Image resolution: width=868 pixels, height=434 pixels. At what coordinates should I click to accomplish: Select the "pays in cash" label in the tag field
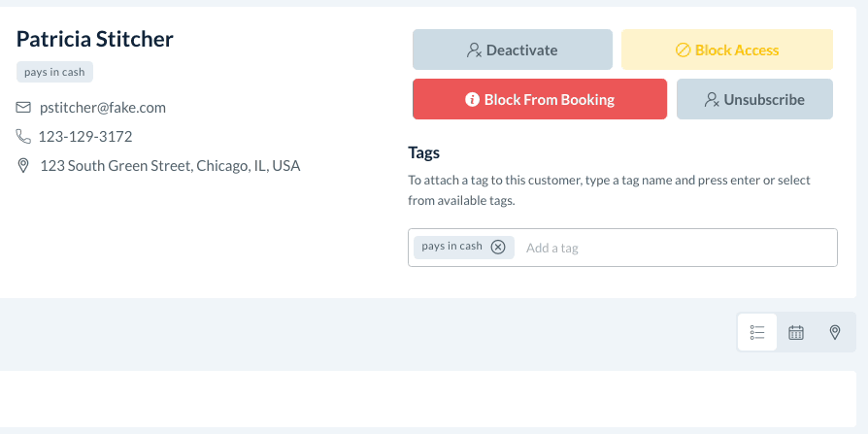pos(451,247)
